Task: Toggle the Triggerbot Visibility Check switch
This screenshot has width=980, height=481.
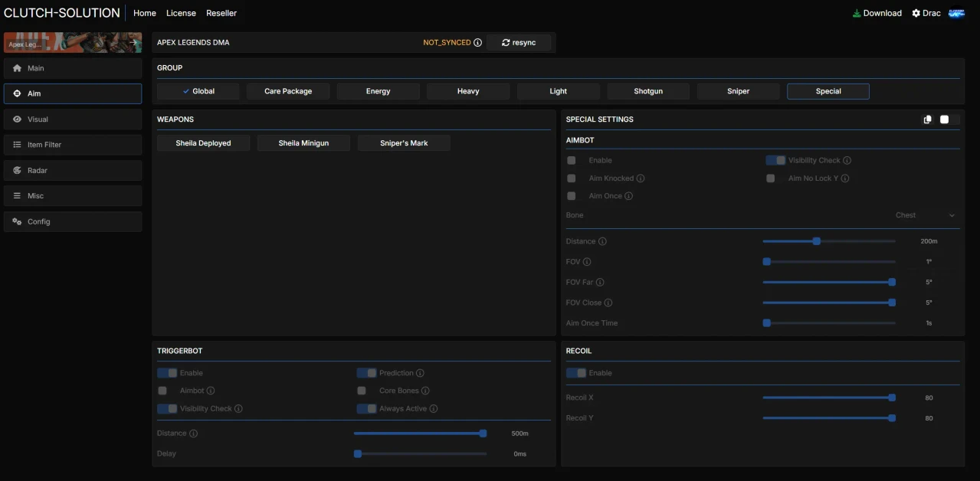Action: click(167, 409)
